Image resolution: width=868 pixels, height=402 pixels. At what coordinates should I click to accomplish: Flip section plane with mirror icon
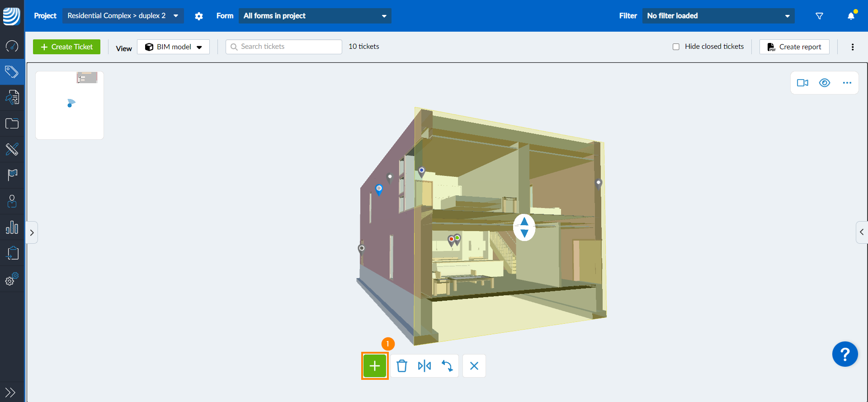(x=425, y=366)
